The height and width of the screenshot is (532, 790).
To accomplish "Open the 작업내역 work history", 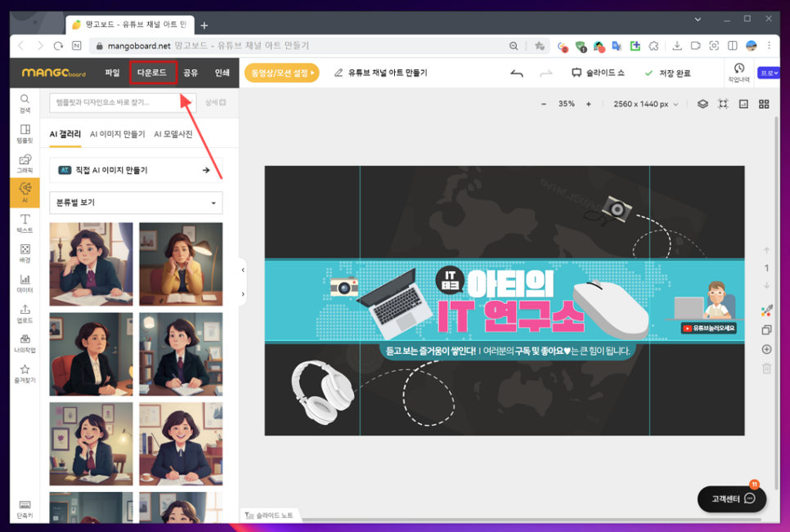I will pos(738,73).
